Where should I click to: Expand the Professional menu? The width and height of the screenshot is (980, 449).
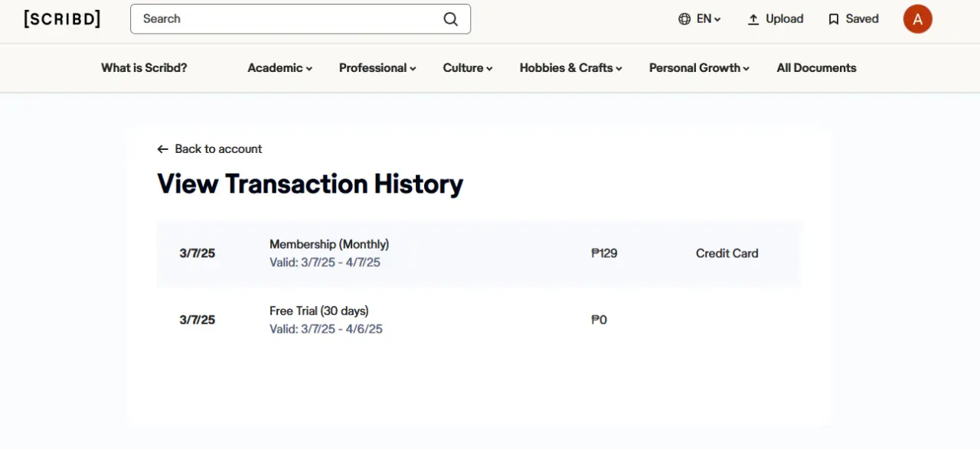[x=377, y=68]
